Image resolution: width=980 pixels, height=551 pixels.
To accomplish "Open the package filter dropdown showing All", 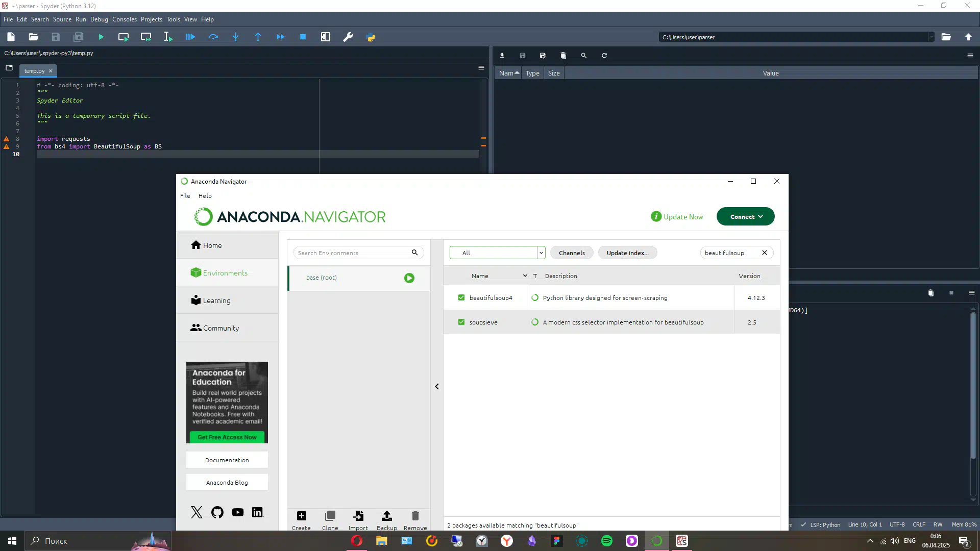I will click(x=498, y=253).
